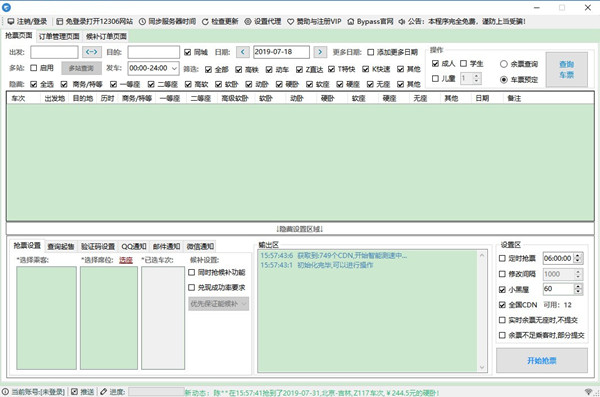Enable 兑现成功率要求 checkbox

pos(192,288)
